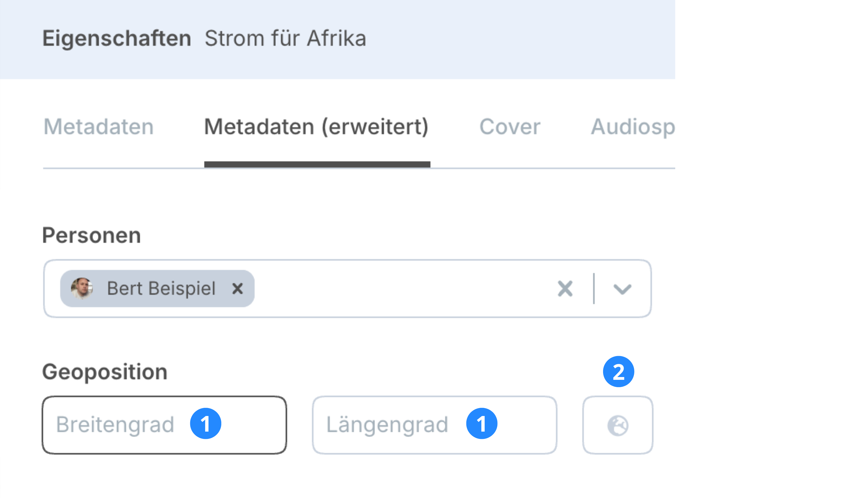Click the Strom für Afrika title text
The image size is (868, 498).
[x=285, y=38]
